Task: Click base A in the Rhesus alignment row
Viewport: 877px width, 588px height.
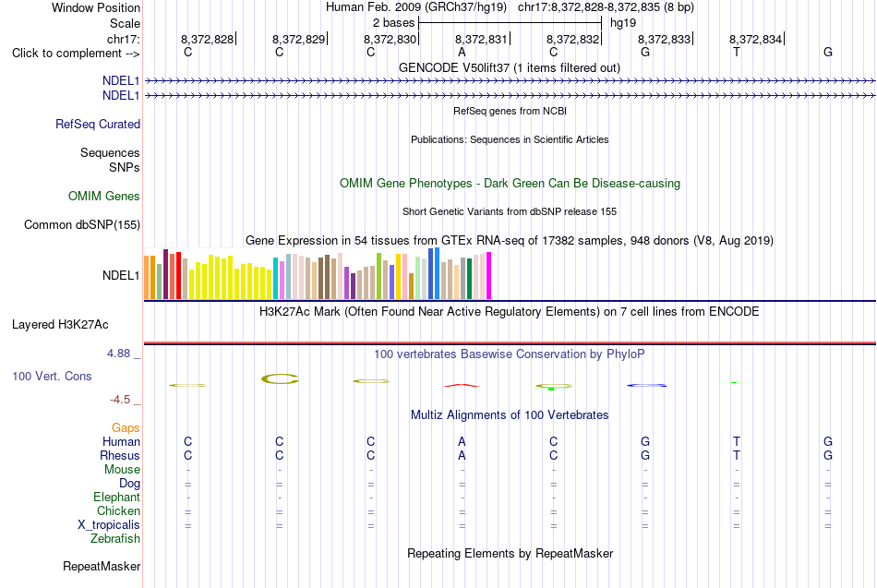Action: 462,455
